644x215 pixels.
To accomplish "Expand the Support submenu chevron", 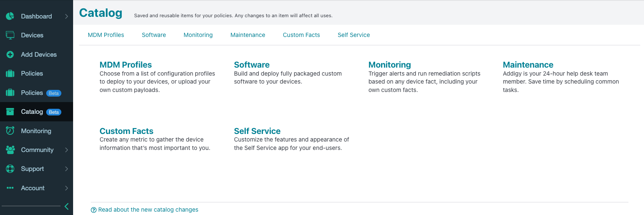I will point(66,169).
